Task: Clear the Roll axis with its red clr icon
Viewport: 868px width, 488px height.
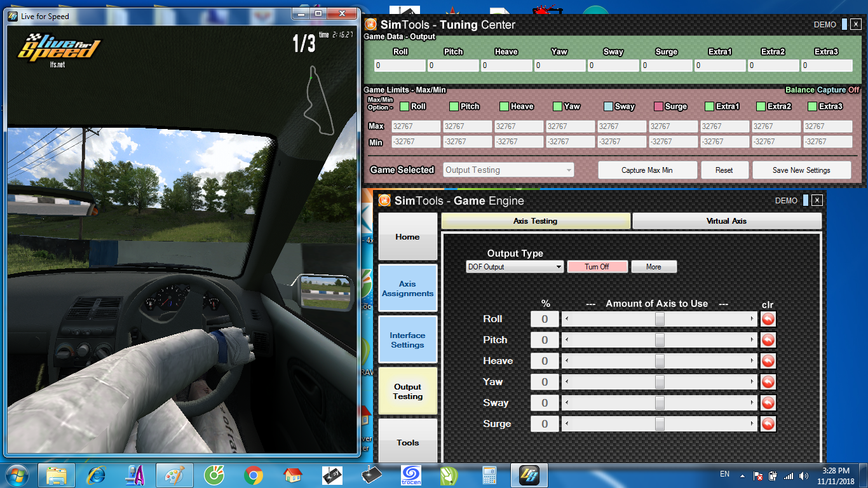Action: tap(768, 319)
